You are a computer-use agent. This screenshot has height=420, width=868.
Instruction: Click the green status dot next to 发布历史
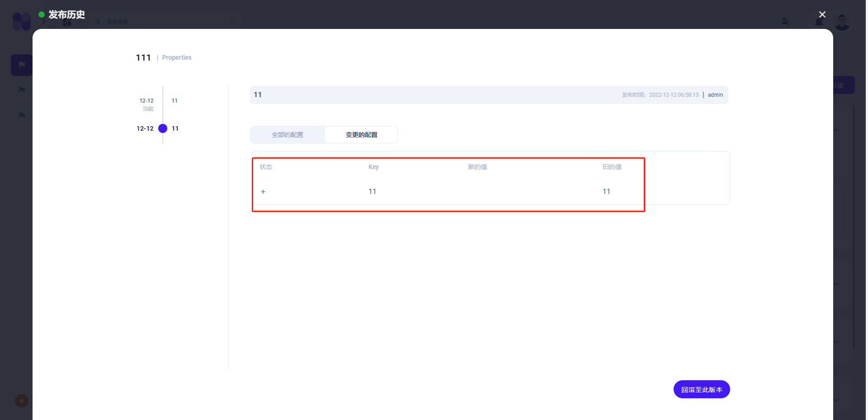pos(41,14)
